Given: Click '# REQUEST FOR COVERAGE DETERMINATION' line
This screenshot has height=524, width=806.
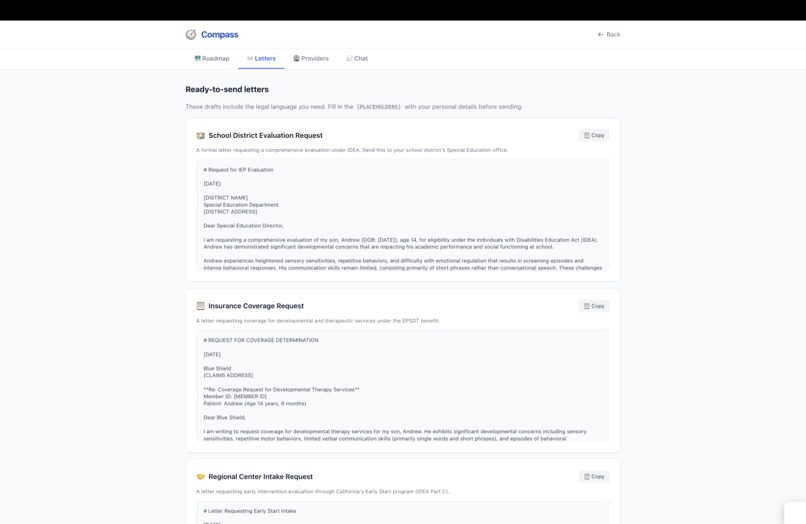Looking at the screenshot, I should (x=261, y=340).
